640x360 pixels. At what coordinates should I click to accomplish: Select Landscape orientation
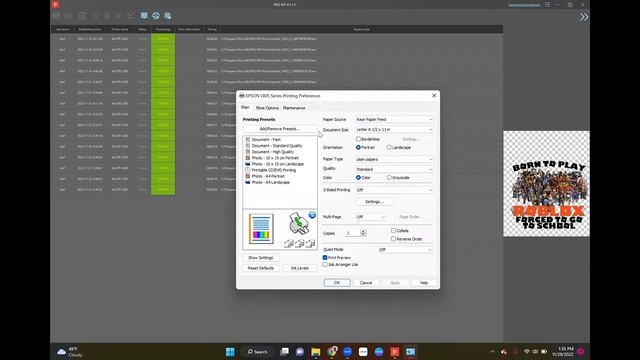[x=389, y=147]
